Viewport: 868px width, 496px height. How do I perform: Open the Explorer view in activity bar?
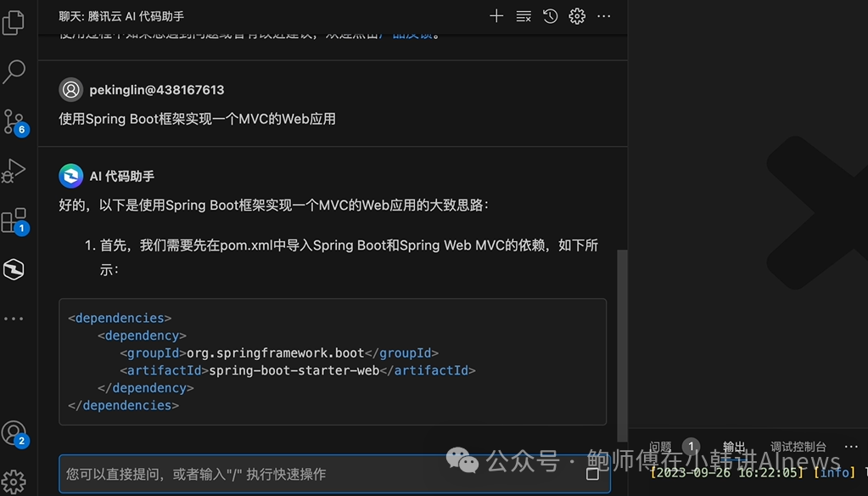coord(14,23)
